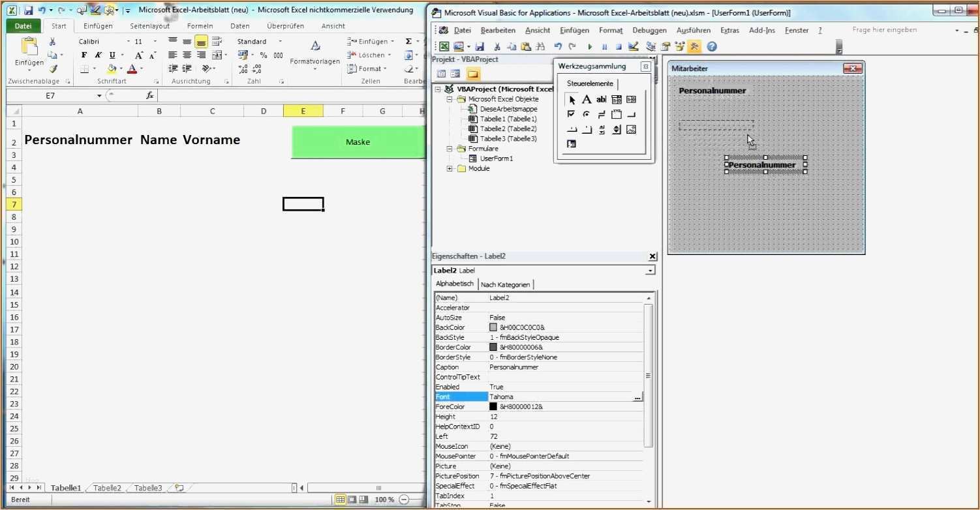Image resolution: width=980 pixels, height=510 pixels.
Task: Expand the Module folder in project tree
Action: pyautogui.click(x=450, y=169)
